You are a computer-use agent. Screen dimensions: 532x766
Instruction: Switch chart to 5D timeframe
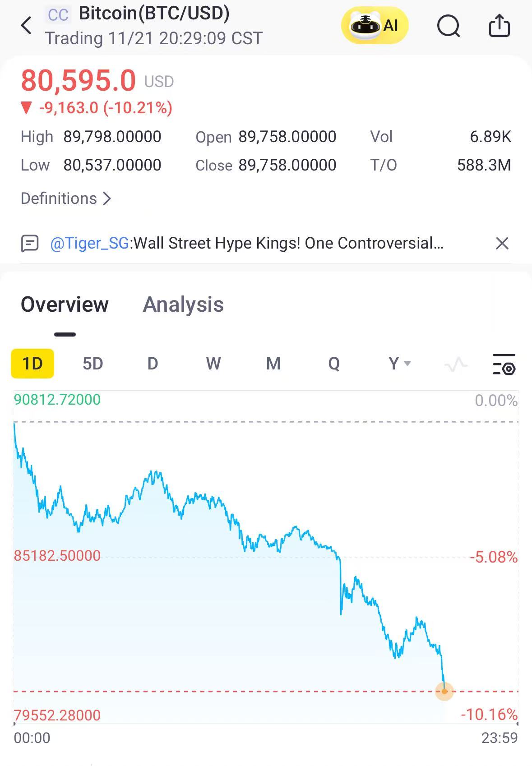tap(93, 364)
